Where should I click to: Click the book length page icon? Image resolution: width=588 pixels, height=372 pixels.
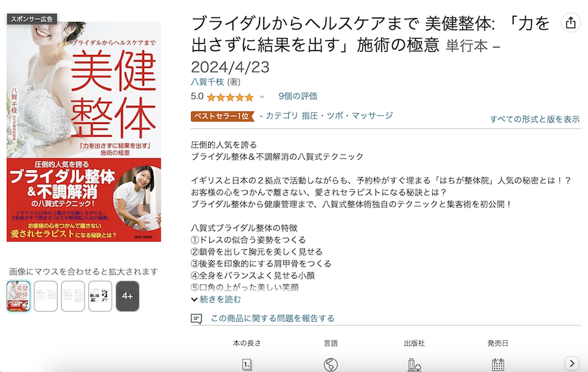click(x=247, y=364)
